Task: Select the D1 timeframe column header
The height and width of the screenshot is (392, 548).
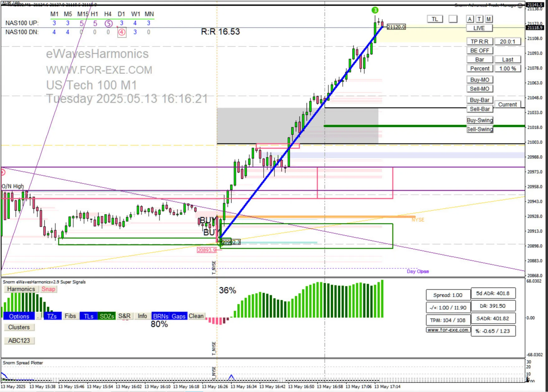Action: coord(122,14)
